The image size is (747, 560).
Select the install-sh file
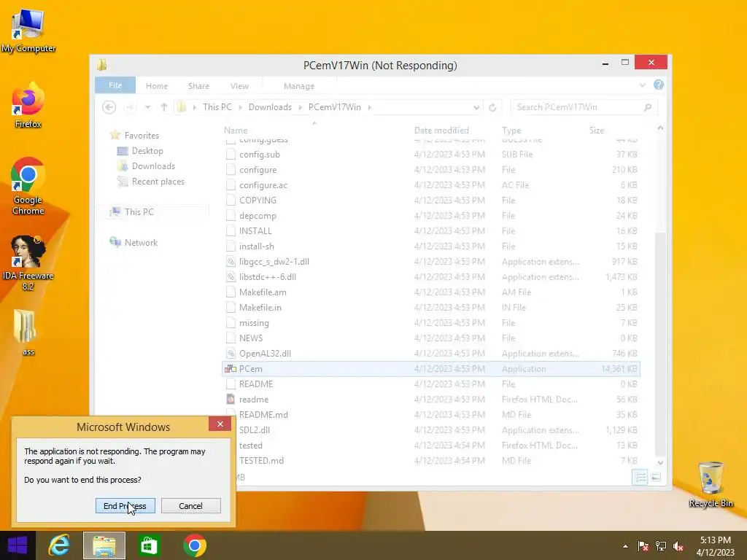(430, 246)
